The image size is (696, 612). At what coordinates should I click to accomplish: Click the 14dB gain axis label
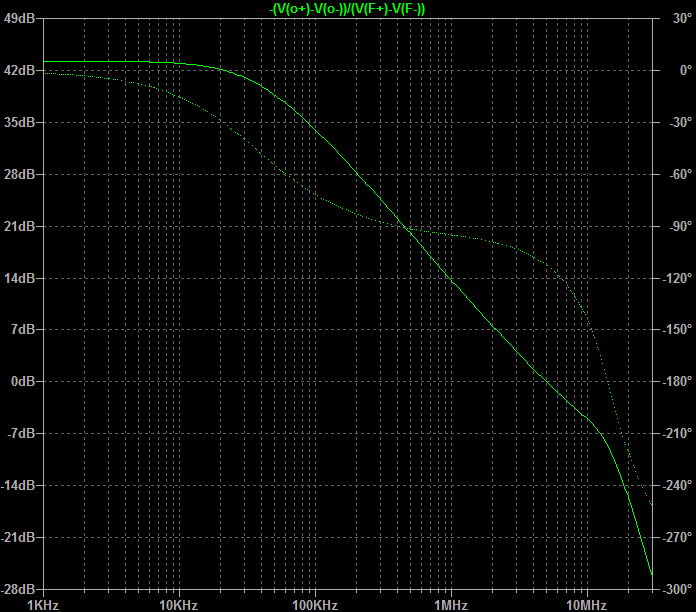coord(19,278)
